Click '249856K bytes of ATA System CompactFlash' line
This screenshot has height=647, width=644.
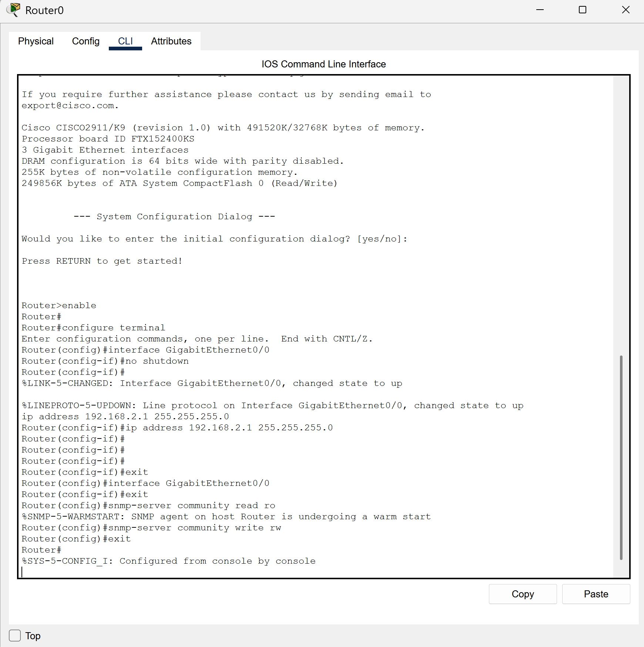coord(180,183)
